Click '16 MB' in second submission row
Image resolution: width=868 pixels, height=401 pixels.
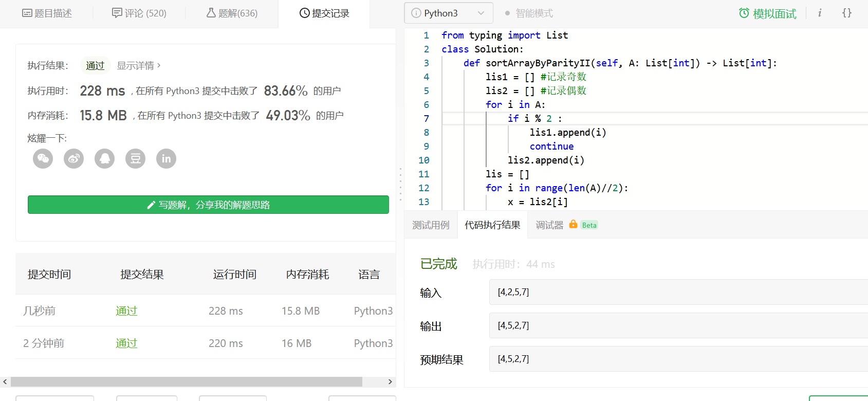[x=297, y=343]
